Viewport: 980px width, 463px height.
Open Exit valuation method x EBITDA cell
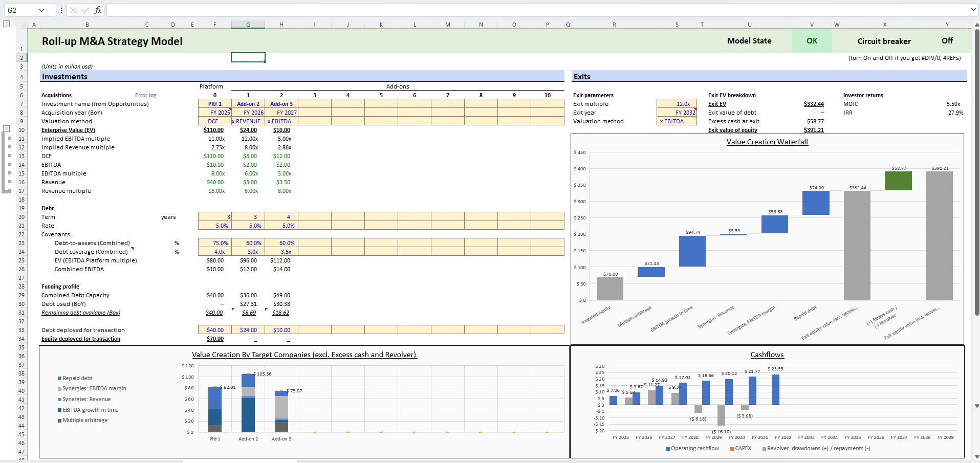[x=677, y=121]
